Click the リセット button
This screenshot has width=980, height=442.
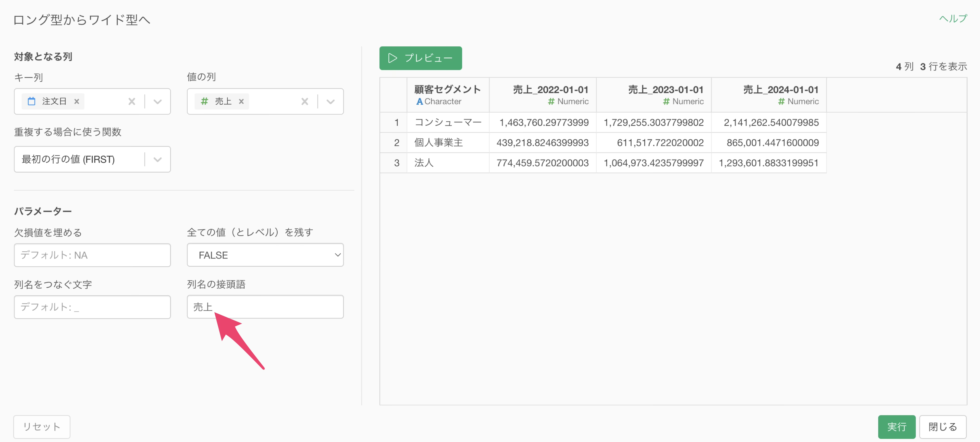point(42,426)
